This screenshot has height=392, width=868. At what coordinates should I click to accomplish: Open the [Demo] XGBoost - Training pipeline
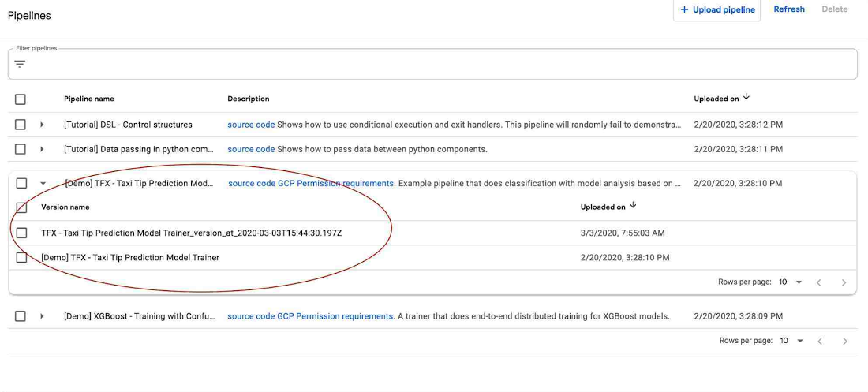140,316
